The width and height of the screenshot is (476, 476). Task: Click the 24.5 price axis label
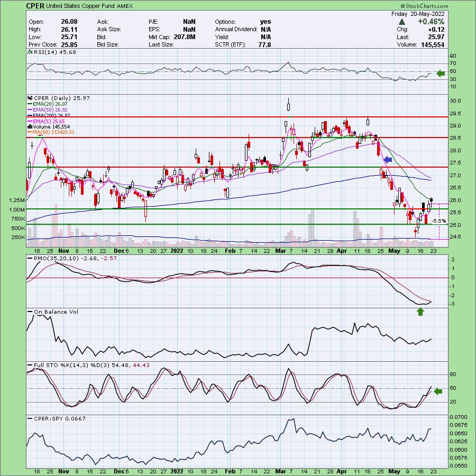pyautogui.click(x=455, y=237)
